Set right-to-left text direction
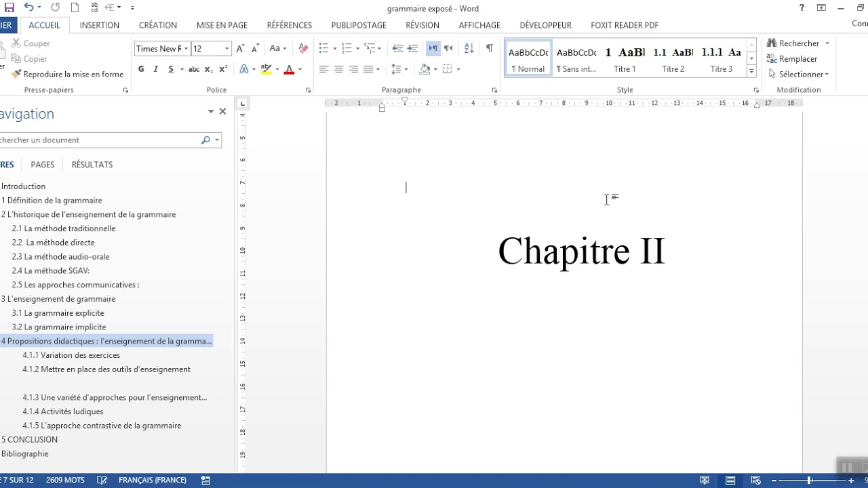This screenshot has height=488, width=868. pos(448,49)
